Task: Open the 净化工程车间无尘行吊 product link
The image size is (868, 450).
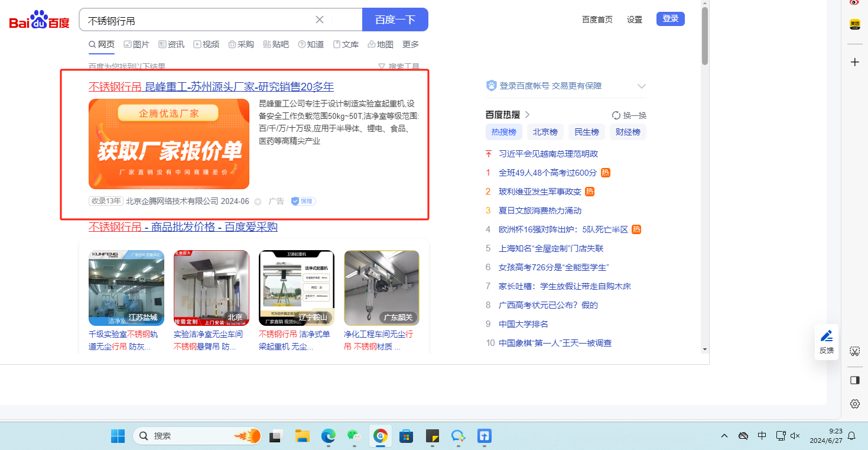Action: tap(378, 340)
